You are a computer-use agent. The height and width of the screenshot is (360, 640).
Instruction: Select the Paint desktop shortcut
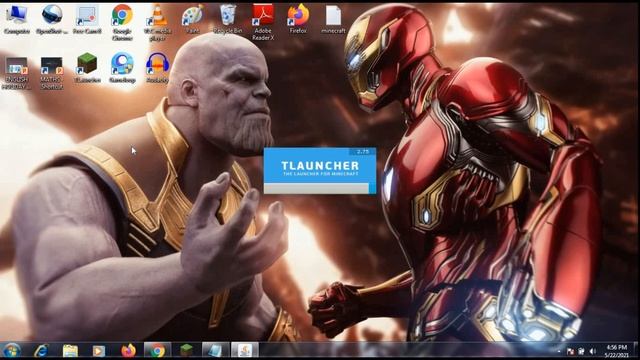[192, 20]
